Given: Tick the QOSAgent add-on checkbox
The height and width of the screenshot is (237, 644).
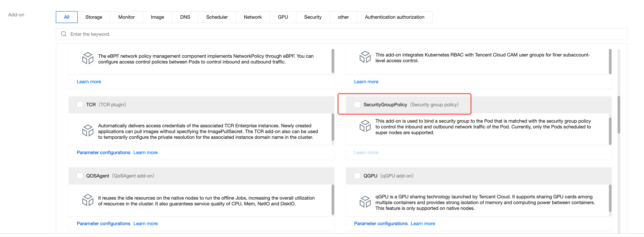Looking at the screenshot, I should click(x=80, y=176).
